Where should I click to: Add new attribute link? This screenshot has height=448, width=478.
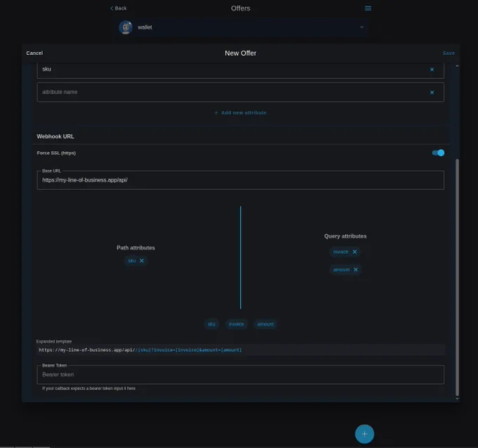[240, 113]
